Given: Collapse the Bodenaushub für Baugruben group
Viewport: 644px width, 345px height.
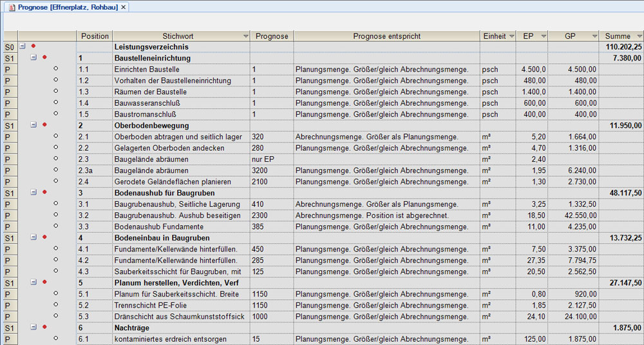Looking at the screenshot, I should [x=33, y=192].
